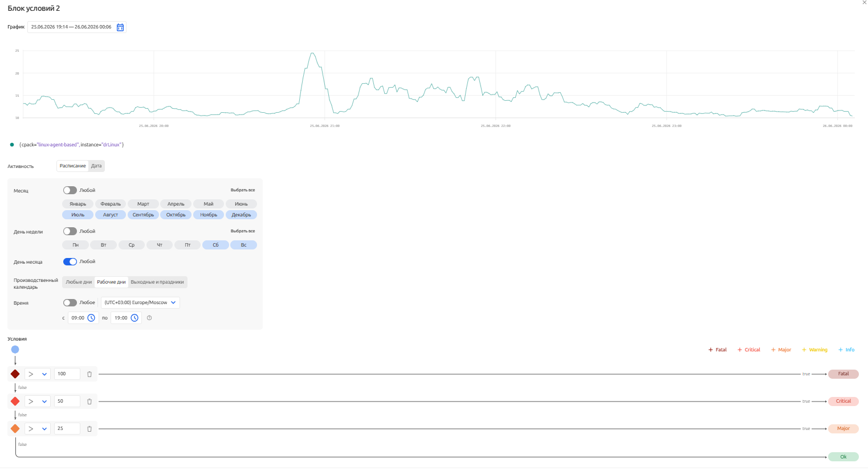Delete the condition with value 25
Viewport: 868px width, 471px height.
tap(89, 429)
